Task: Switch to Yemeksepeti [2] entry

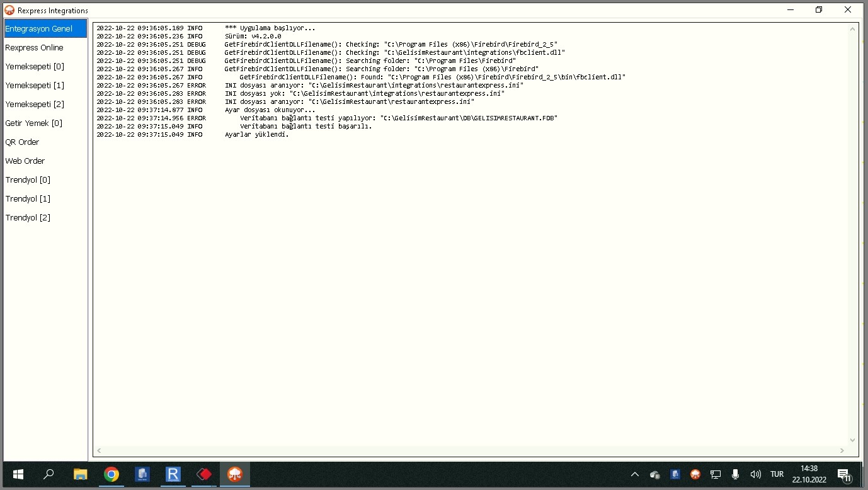Action: (45, 104)
